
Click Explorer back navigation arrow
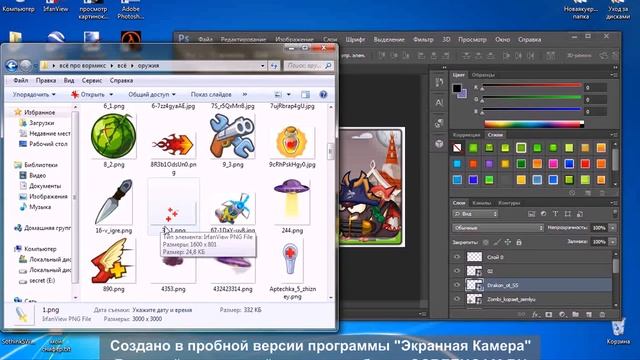(x=11, y=65)
